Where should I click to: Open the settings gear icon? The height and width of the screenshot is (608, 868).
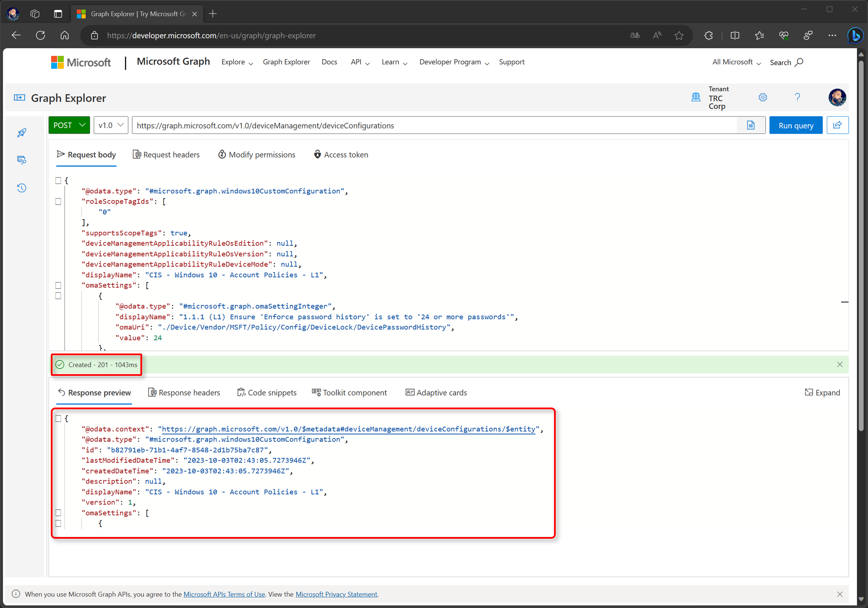(762, 98)
